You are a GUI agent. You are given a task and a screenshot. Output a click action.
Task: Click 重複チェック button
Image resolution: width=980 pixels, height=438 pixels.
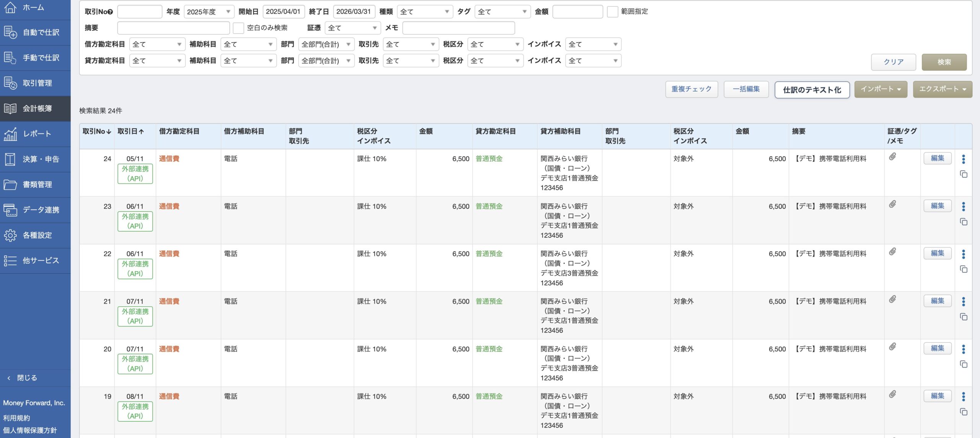point(692,89)
